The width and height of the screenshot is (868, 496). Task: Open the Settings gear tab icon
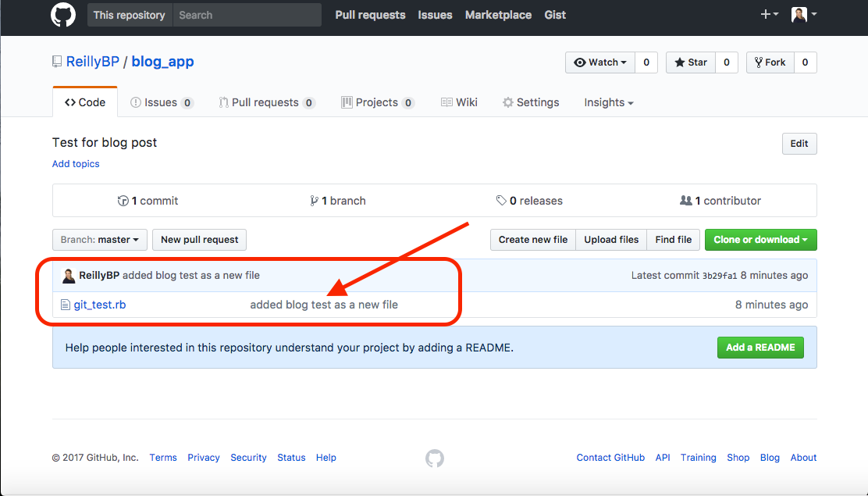507,102
